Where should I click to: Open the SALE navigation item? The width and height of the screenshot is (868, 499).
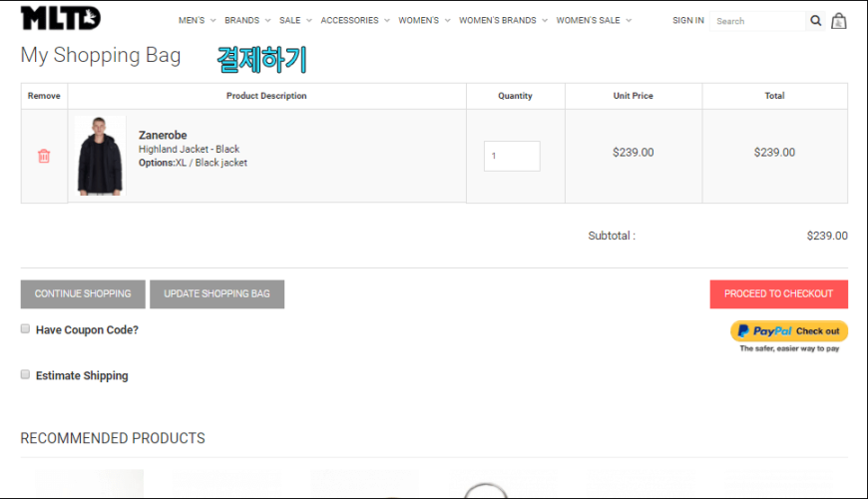tap(290, 21)
